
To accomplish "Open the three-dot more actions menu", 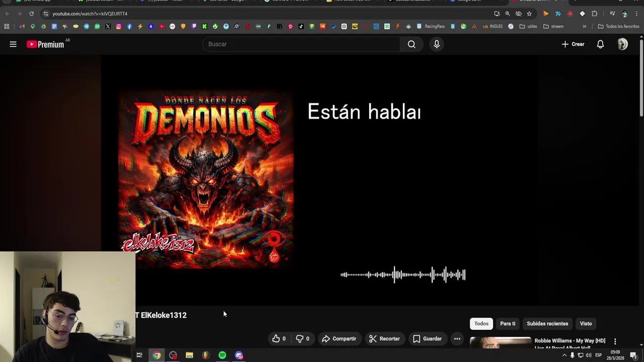I will coord(457,339).
